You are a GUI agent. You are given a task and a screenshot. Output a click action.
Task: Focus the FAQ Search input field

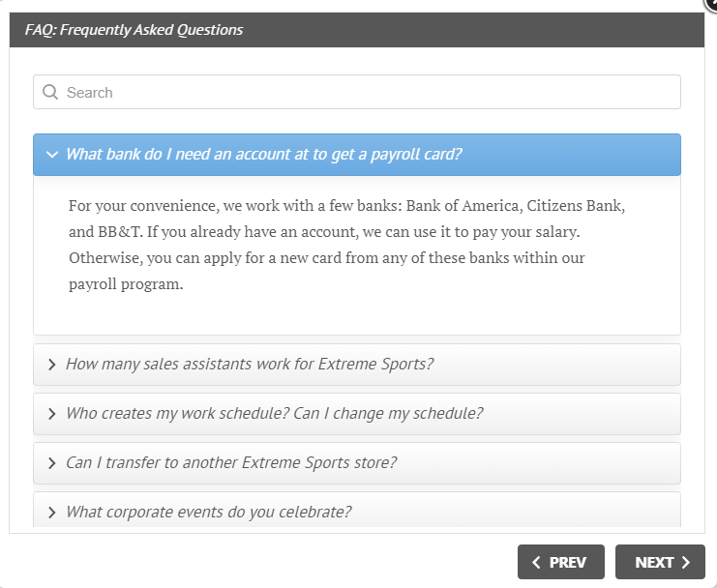(x=357, y=92)
